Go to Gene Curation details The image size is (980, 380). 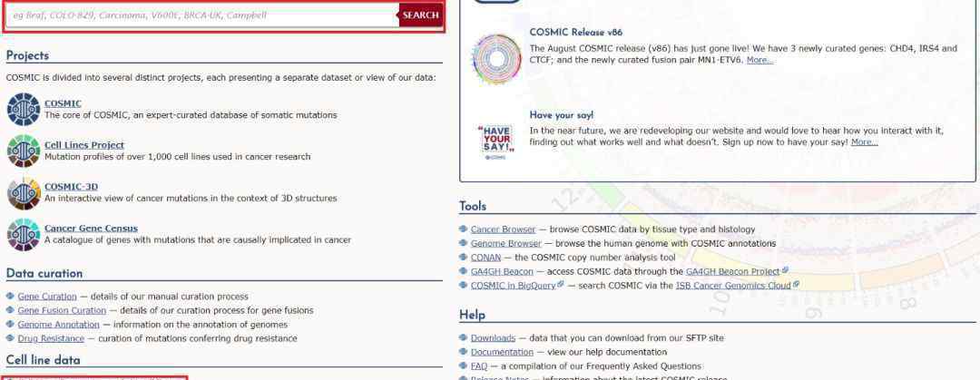tap(47, 297)
